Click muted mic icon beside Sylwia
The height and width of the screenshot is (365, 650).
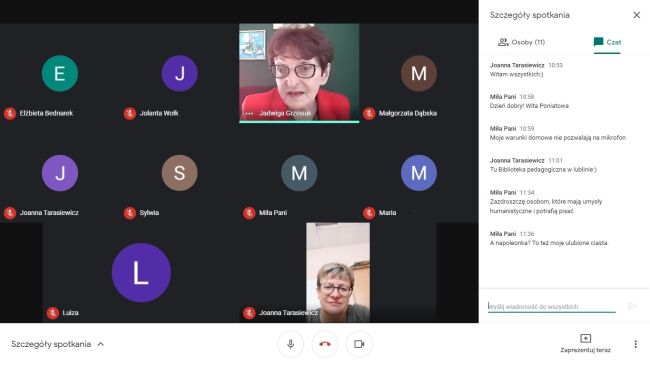point(130,213)
